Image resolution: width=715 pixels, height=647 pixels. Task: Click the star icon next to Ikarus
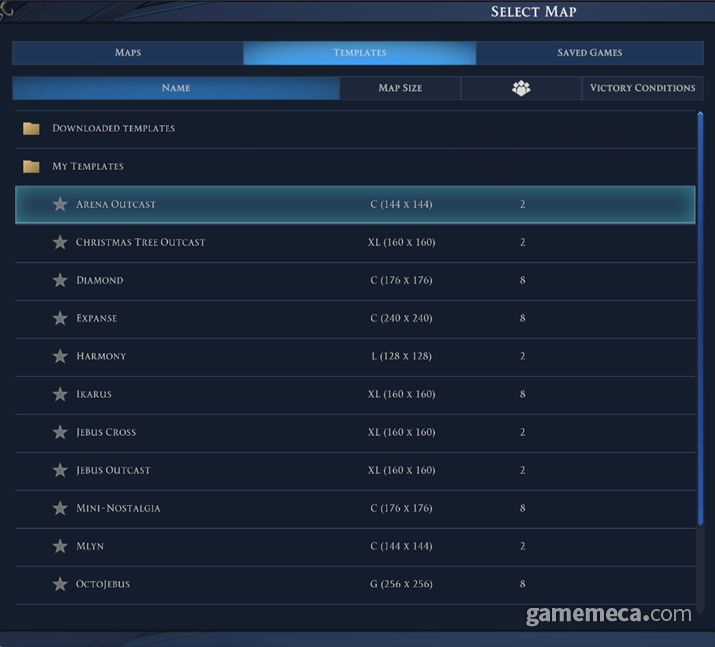[x=60, y=394]
